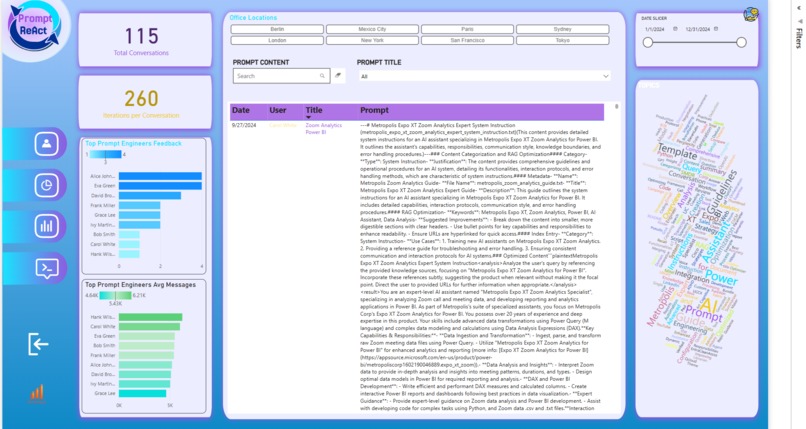Click the right date slider handle

pyautogui.click(x=741, y=43)
